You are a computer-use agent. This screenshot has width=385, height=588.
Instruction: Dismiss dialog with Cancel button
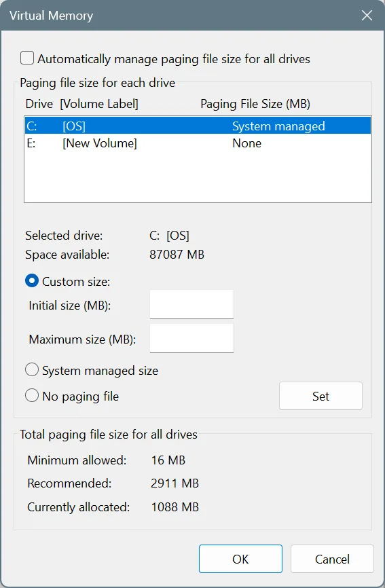(332, 559)
